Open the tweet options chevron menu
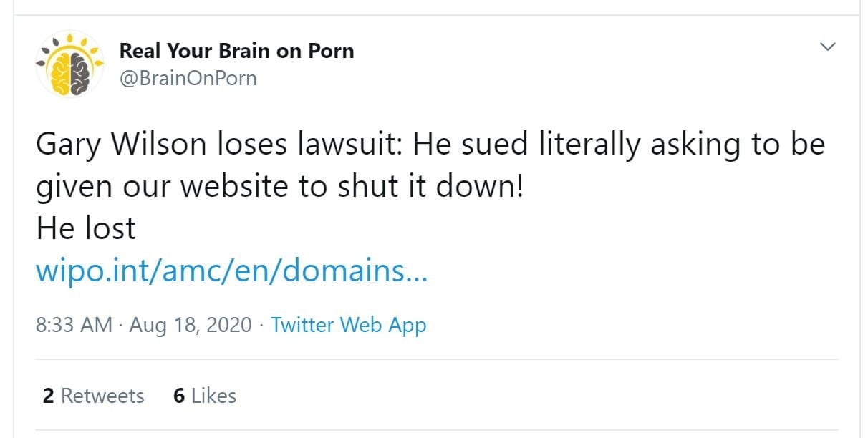This screenshot has height=438, width=868. pyautogui.click(x=827, y=47)
